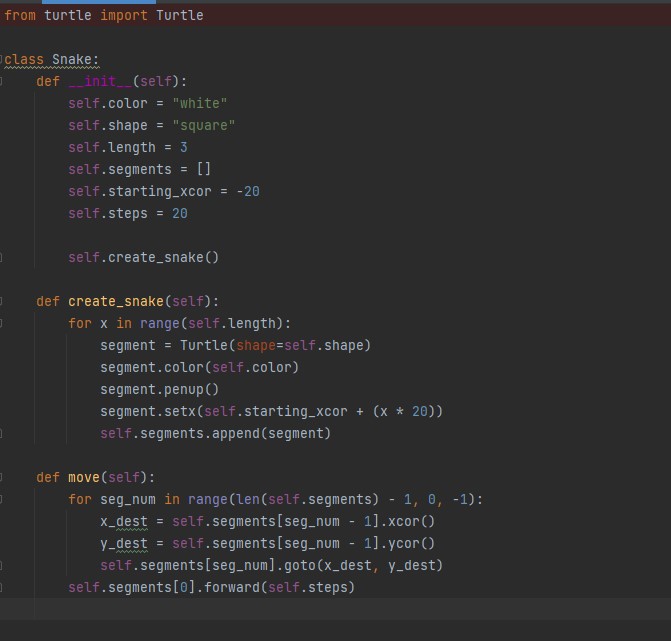The width and height of the screenshot is (671, 641).
Task: Click the '__init__' method name
Action: [100, 81]
